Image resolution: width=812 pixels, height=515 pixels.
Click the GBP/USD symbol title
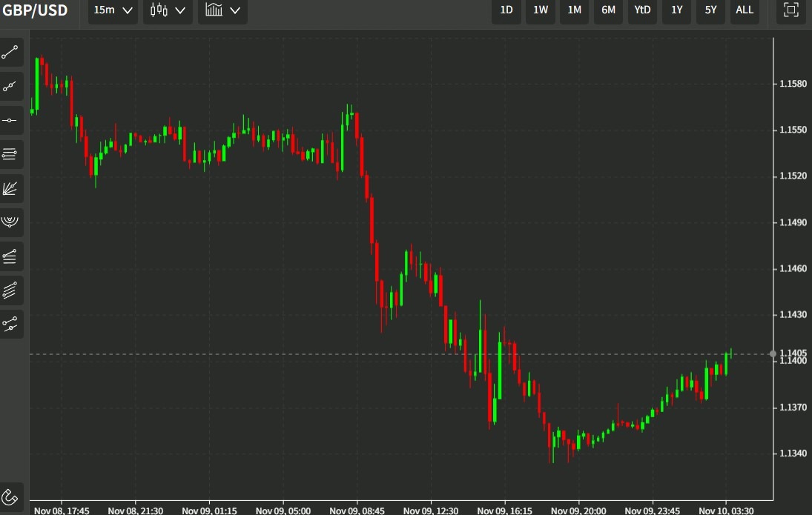click(35, 10)
